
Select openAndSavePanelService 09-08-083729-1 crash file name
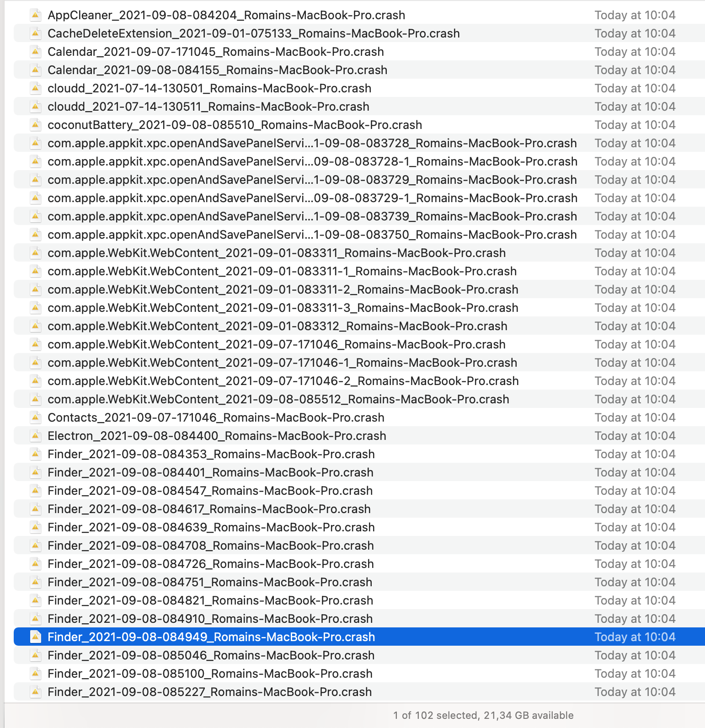click(313, 198)
